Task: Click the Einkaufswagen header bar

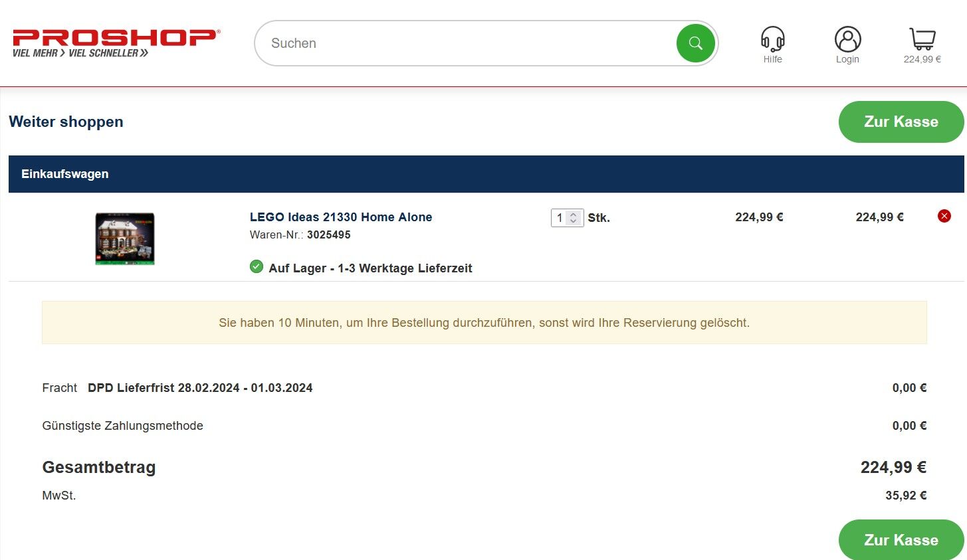Action: 486,174
